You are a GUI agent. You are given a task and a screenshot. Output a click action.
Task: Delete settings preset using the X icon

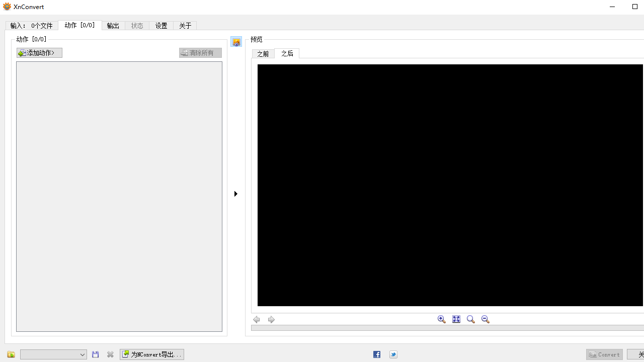coord(110,354)
